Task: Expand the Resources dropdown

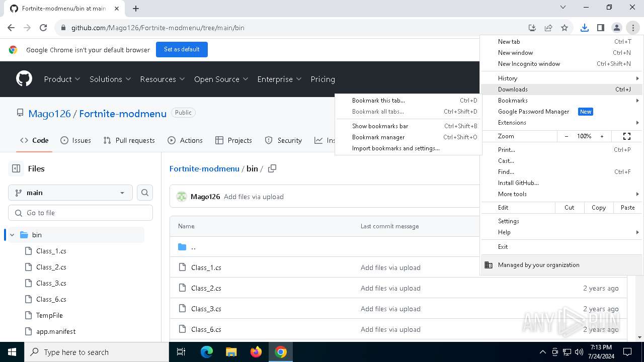Action: pos(163,79)
